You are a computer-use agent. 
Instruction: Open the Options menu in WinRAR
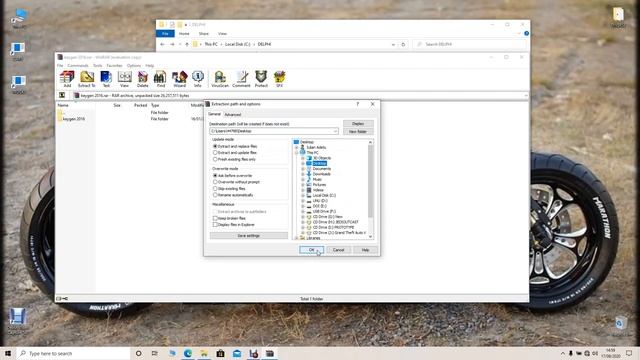click(x=133, y=65)
